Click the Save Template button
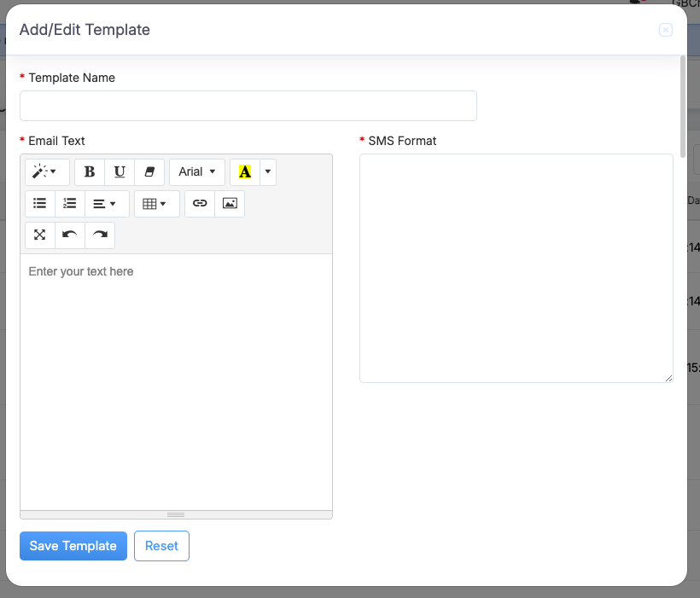 coord(73,546)
